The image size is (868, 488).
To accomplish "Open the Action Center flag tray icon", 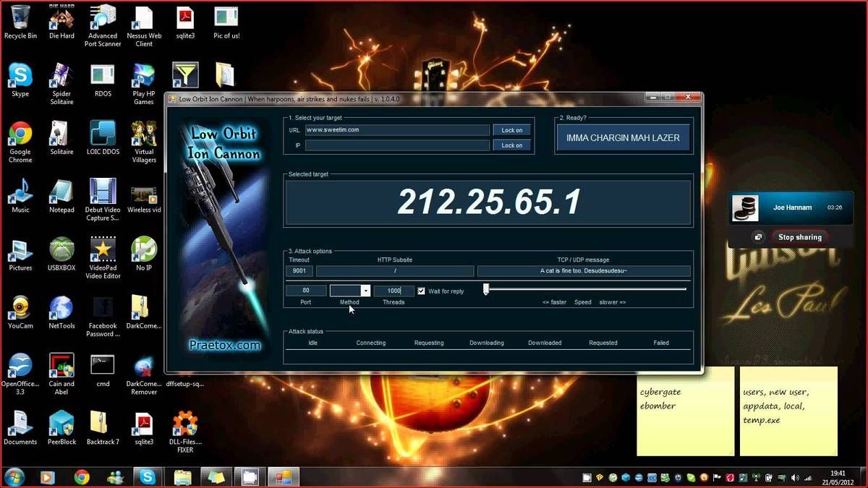I will pos(717,478).
